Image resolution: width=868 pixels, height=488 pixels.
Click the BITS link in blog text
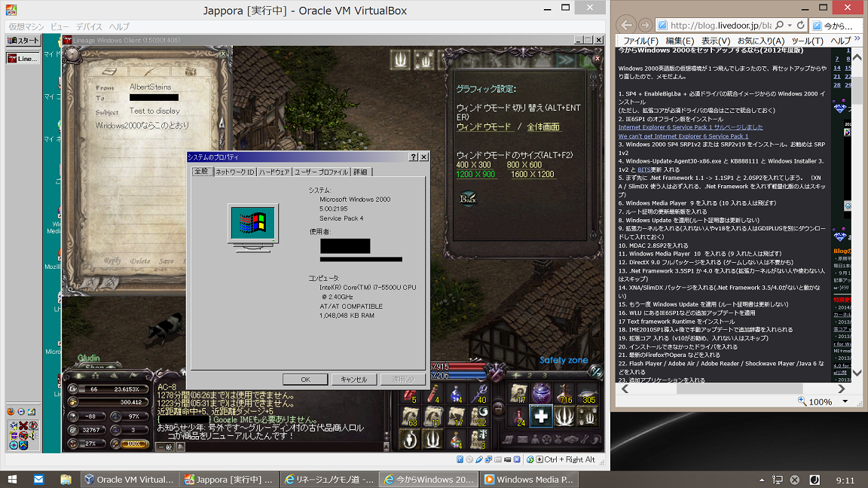pos(643,170)
